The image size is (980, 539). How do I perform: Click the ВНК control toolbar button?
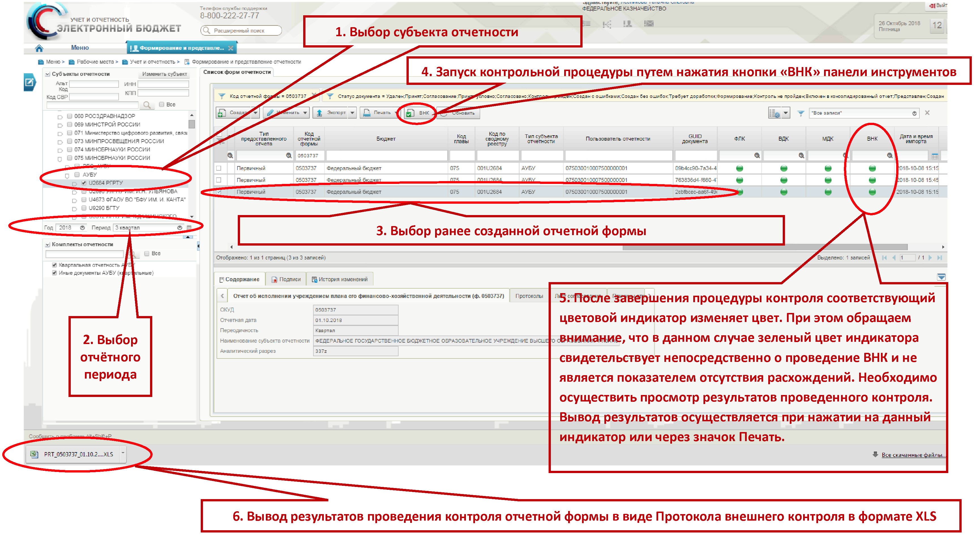[418, 113]
